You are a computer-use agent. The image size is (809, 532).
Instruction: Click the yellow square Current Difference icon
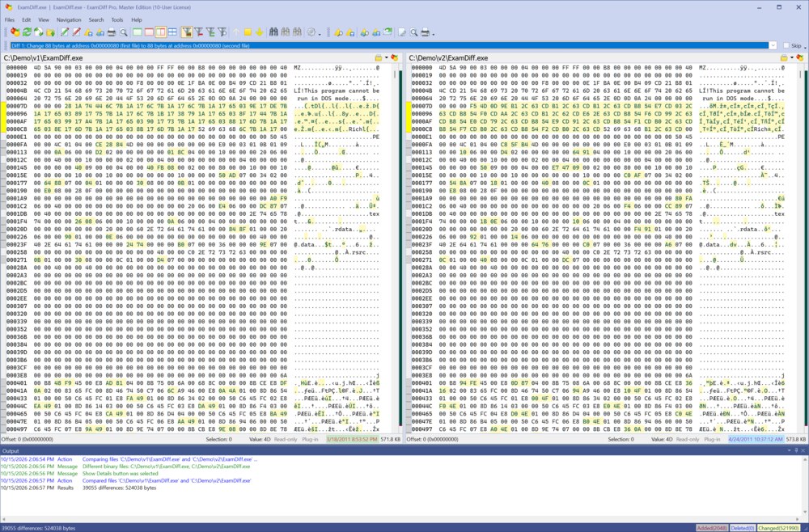point(248,32)
